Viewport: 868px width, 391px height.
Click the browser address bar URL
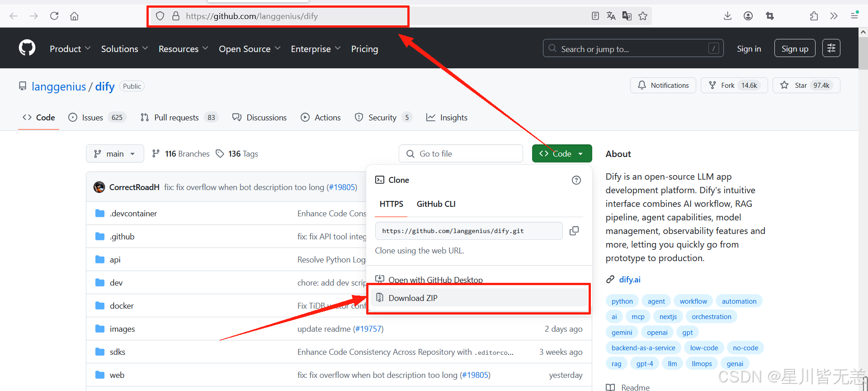point(252,16)
